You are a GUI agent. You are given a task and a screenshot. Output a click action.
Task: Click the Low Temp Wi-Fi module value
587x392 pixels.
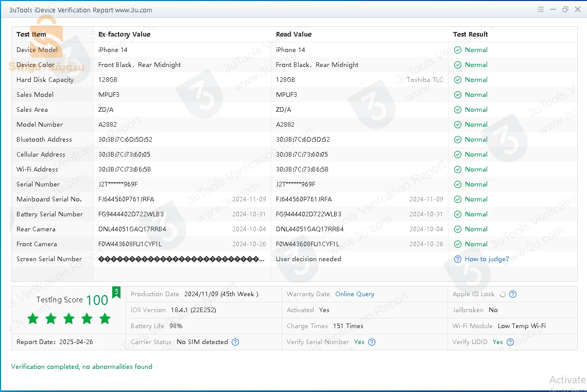tap(522, 326)
